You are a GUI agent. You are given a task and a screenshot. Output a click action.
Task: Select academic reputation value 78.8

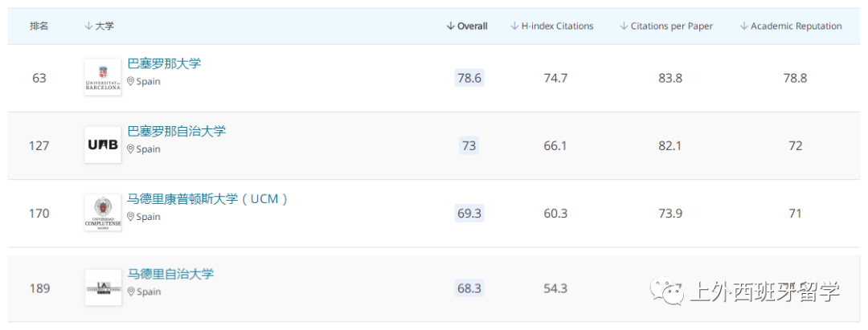(x=795, y=78)
